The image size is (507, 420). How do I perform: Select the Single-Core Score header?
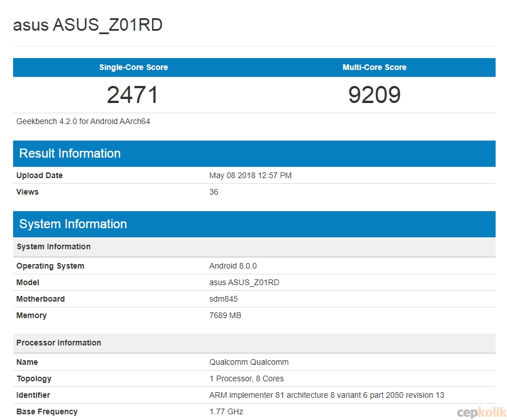133,67
